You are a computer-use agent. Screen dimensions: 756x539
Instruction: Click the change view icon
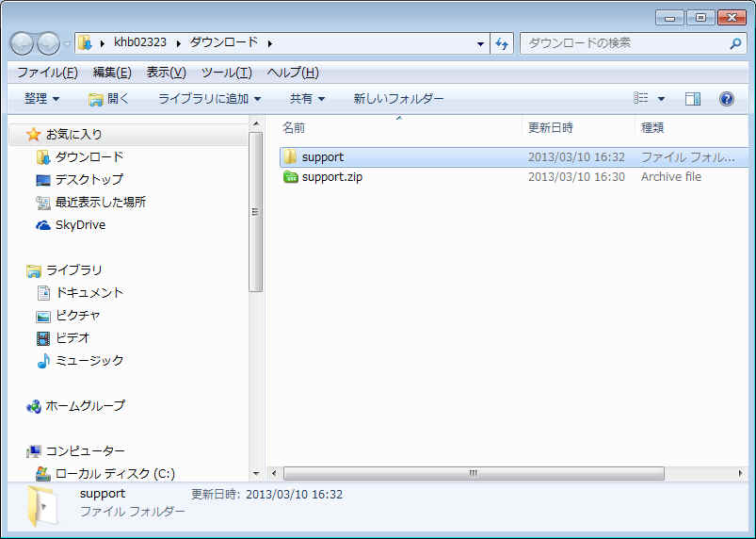coord(641,98)
